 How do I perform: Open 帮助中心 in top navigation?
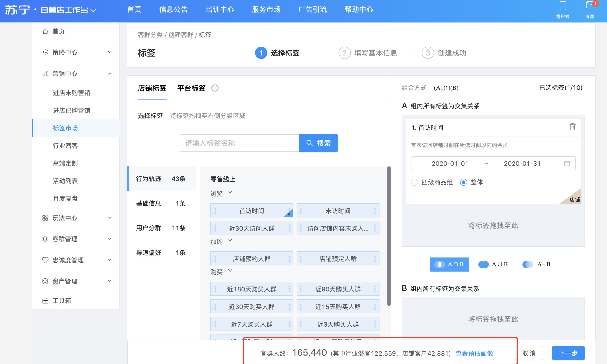point(359,9)
